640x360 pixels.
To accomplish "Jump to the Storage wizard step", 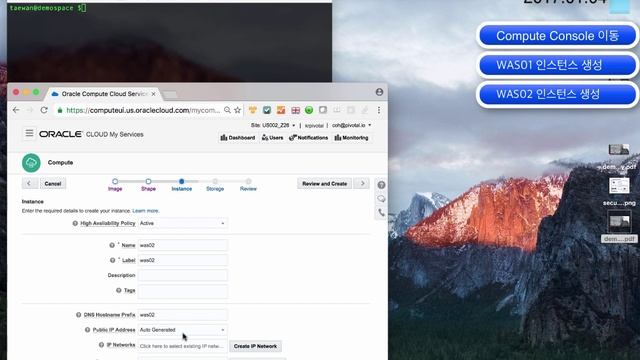I will (x=215, y=184).
